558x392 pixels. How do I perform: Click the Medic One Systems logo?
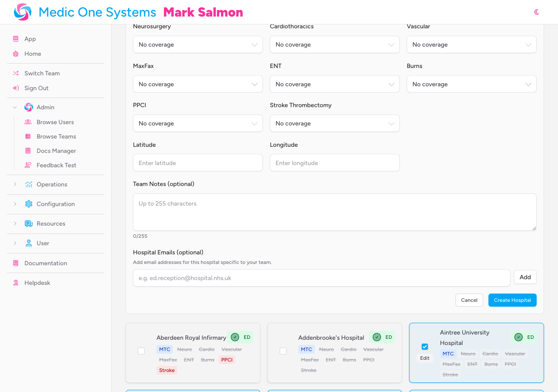pyautogui.click(x=23, y=12)
